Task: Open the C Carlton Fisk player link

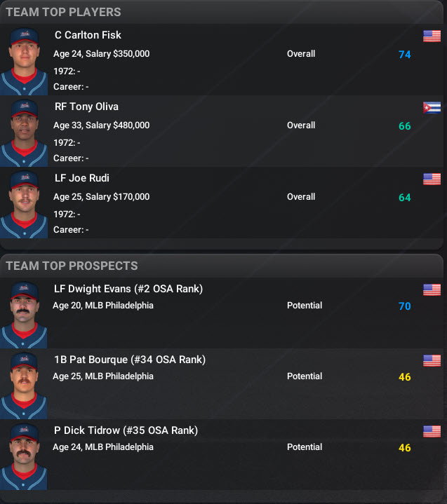Action: click(88, 35)
